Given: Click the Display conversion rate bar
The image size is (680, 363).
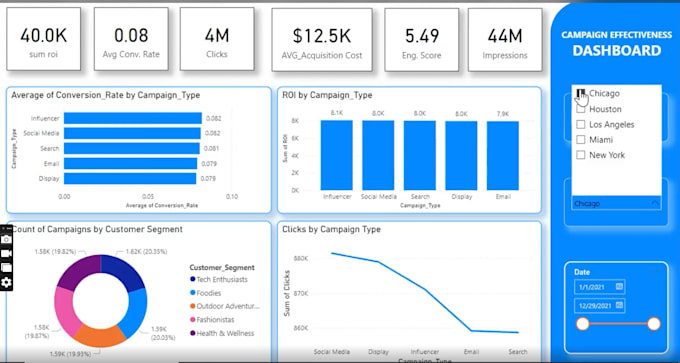Looking at the screenshot, I should (130, 178).
